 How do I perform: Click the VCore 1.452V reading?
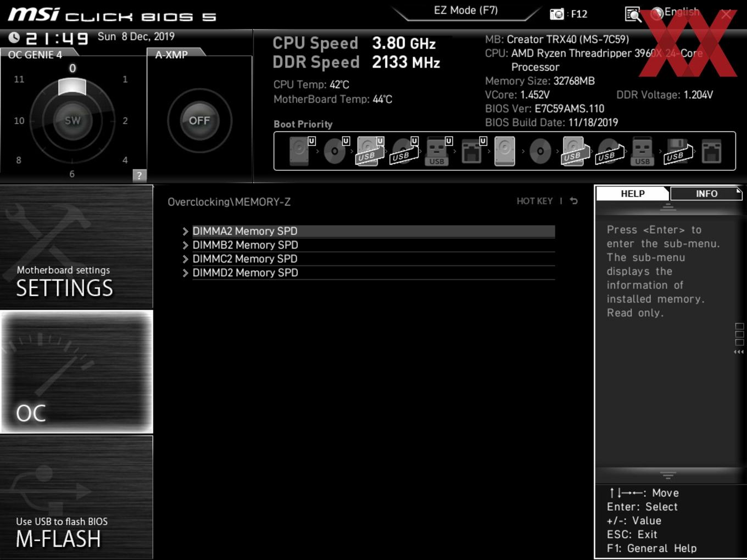[517, 95]
